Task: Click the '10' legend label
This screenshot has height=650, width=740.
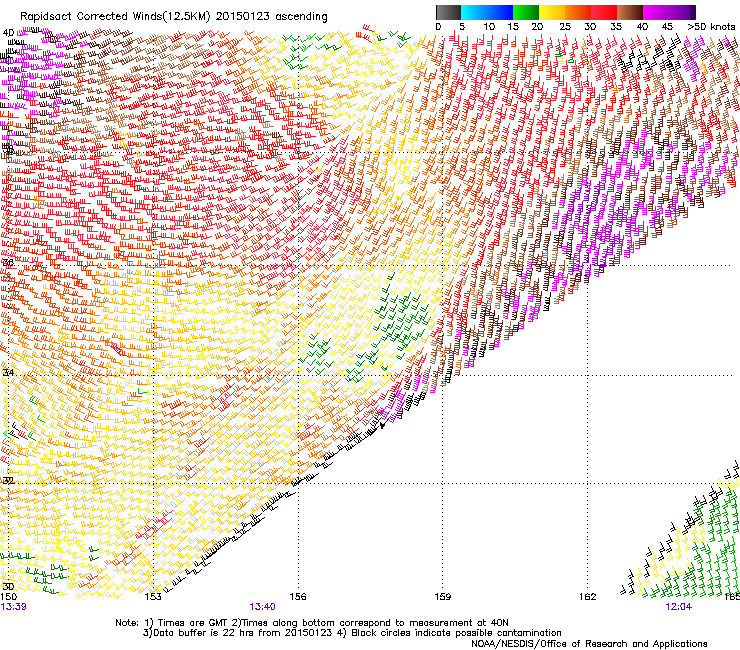Action: [489, 27]
